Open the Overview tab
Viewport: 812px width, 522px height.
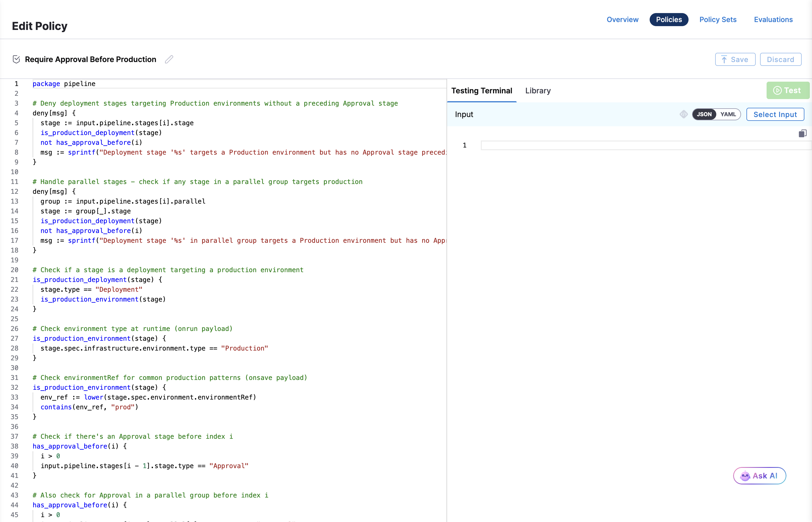(x=622, y=20)
